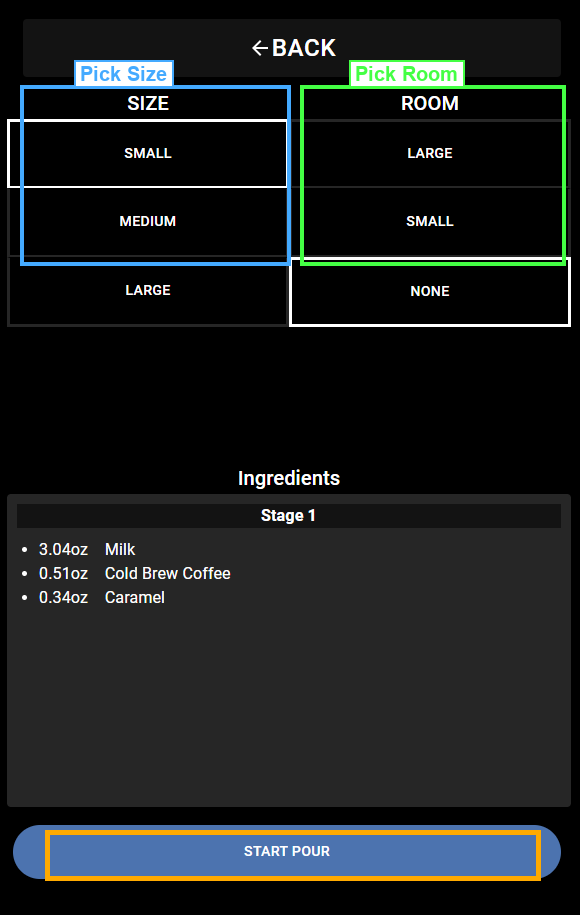Pick LARGE drink size
Viewport: 580px width, 915px height.
(x=148, y=290)
